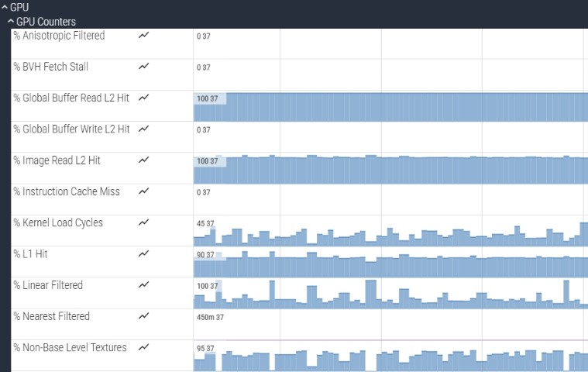588x372 pixels.
Task: Click chart icon beside % BVH Fetch Stall
Action: coord(143,67)
